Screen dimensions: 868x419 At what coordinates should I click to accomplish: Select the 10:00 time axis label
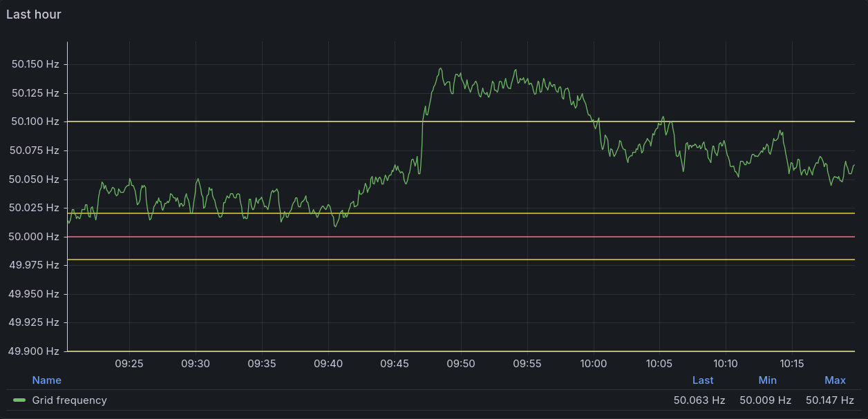click(x=594, y=363)
